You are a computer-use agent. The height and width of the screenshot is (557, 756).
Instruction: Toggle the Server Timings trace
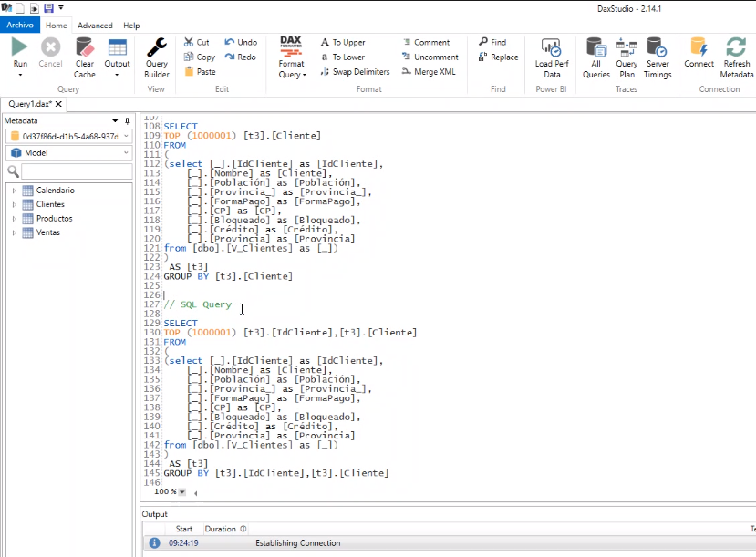(658, 57)
